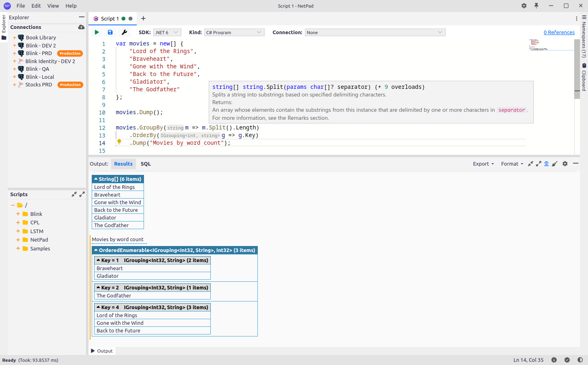Clear output with the broom icon
The width and height of the screenshot is (588, 365).
pyautogui.click(x=555, y=164)
